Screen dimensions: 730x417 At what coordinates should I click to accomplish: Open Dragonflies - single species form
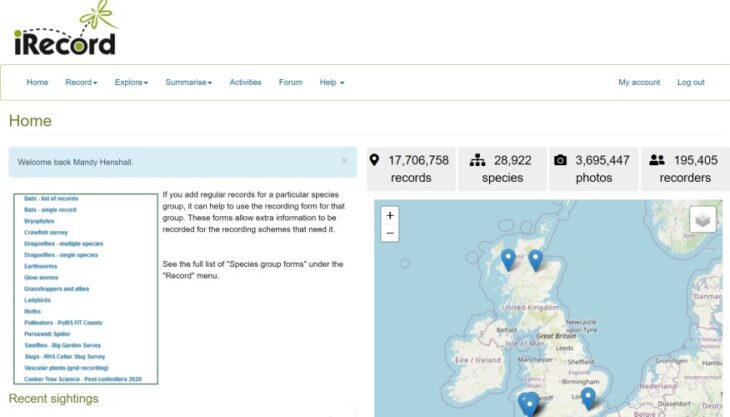point(61,255)
